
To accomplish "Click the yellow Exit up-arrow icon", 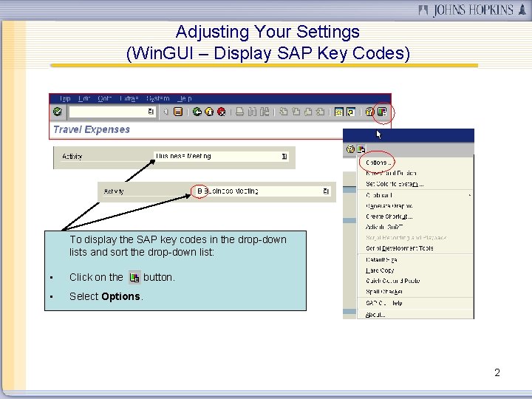I will pos(209,112).
